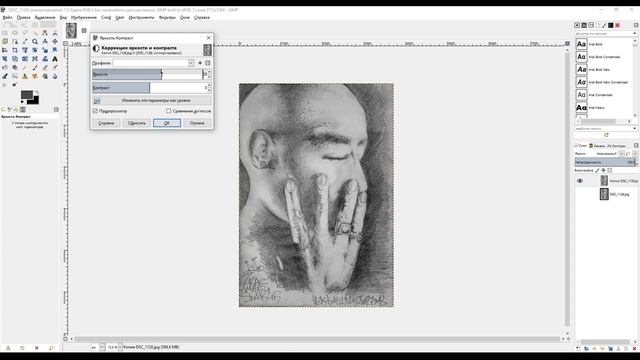Toggle lock alpha channel icon in layers
Image resolution: width=640 pixels, height=360 pixels.
coord(609,170)
